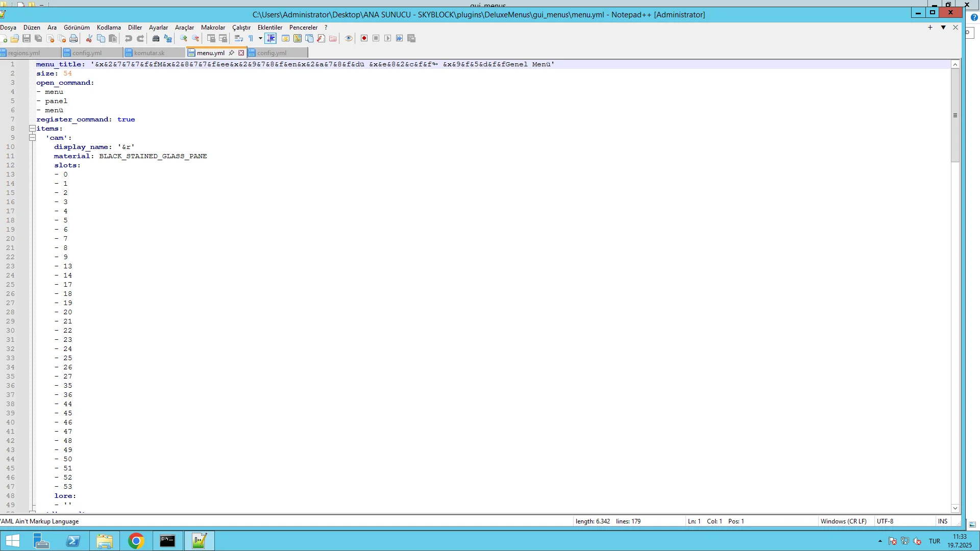
Task: Open Chrome from the taskbar
Action: click(136, 541)
